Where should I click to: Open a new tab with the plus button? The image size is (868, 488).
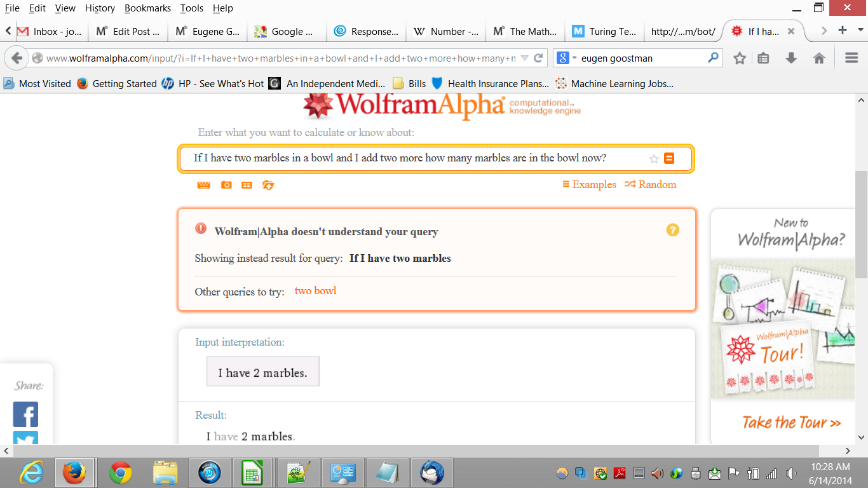(843, 30)
